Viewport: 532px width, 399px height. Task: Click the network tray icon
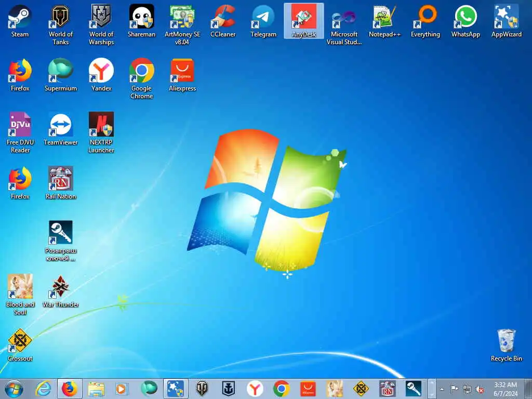click(467, 389)
